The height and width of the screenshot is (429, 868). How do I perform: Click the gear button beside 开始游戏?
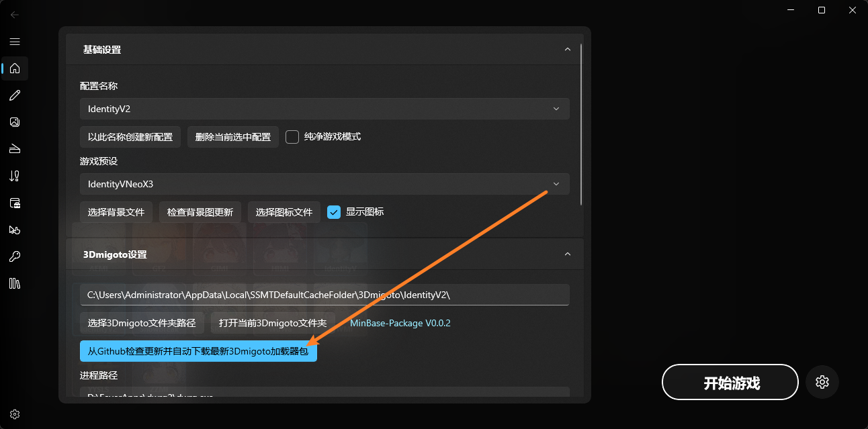[x=822, y=382]
